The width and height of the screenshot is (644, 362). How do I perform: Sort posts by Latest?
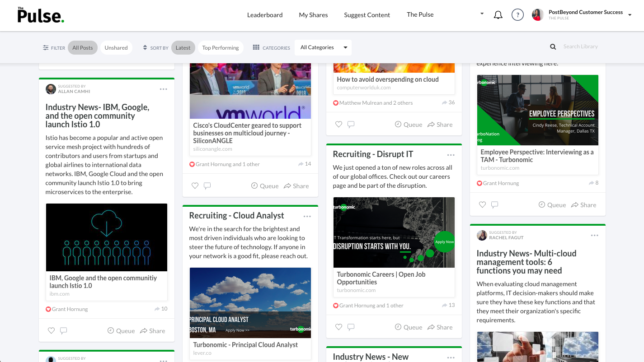point(183,48)
